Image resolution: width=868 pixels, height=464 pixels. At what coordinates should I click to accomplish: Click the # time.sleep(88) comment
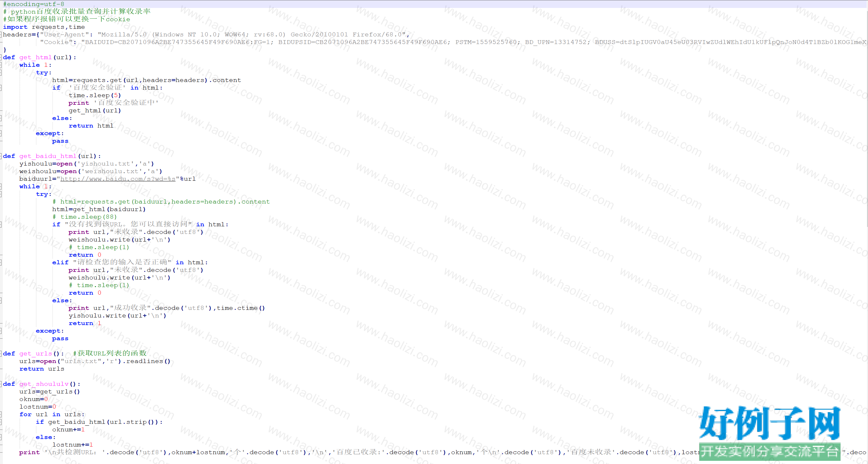point(84,217)
